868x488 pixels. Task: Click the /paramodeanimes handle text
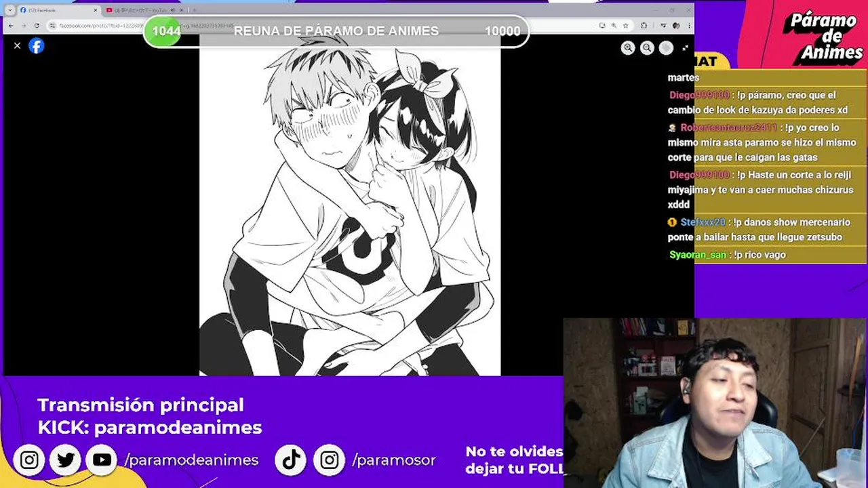pos(192,460)
